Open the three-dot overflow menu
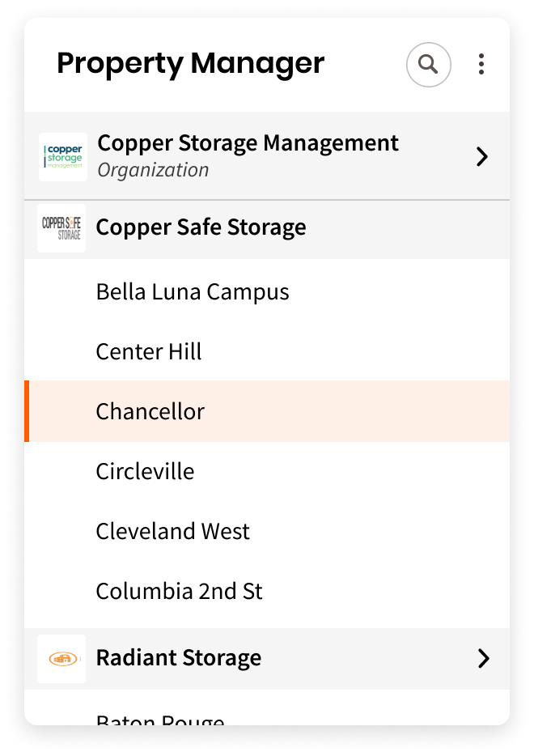The width and height of the screenshot is (534, 756). 481,64
